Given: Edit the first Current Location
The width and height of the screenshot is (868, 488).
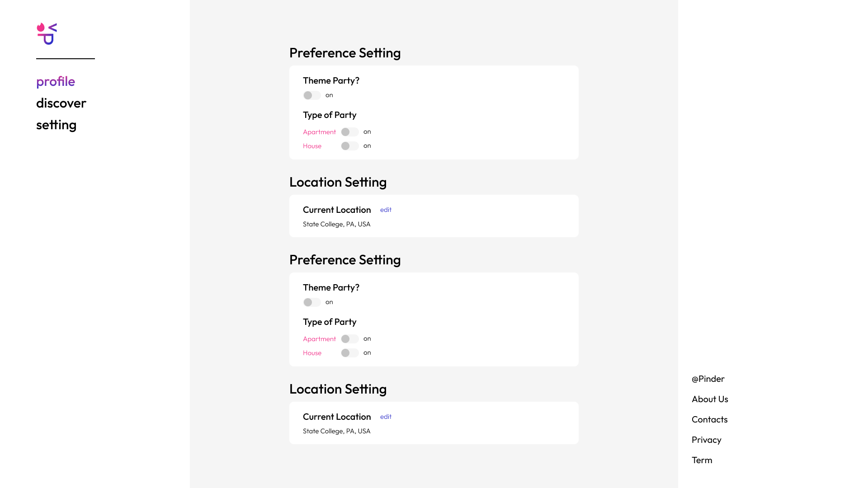Looking at the screenshot, I should (x=386, y=210).
